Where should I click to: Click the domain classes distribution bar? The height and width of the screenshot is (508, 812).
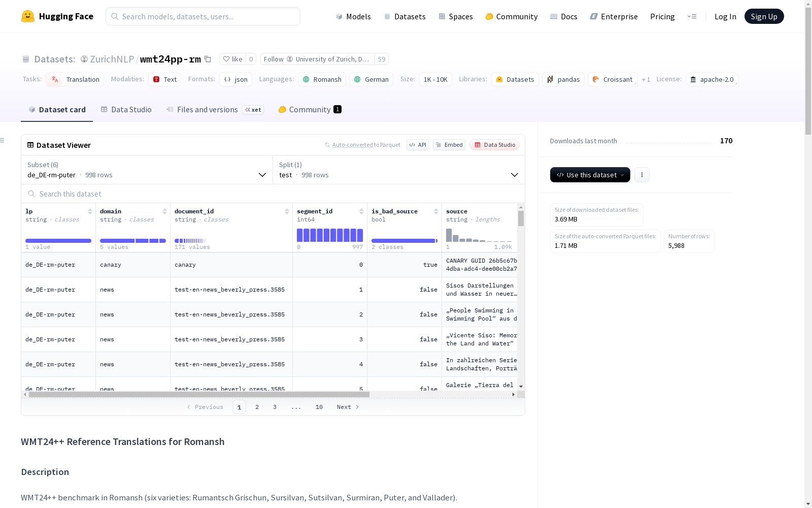(x=133, y=241)
